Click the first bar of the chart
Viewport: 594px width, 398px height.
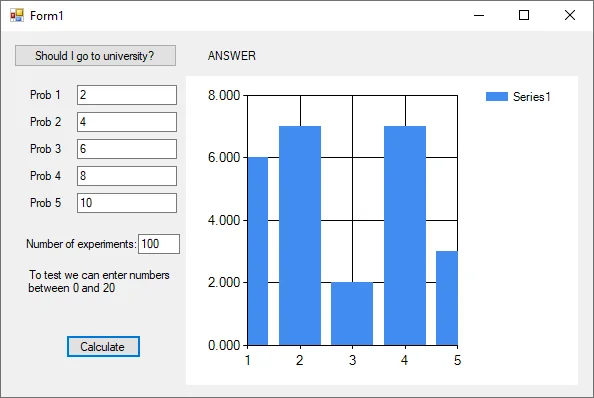(x=258, y=251)
